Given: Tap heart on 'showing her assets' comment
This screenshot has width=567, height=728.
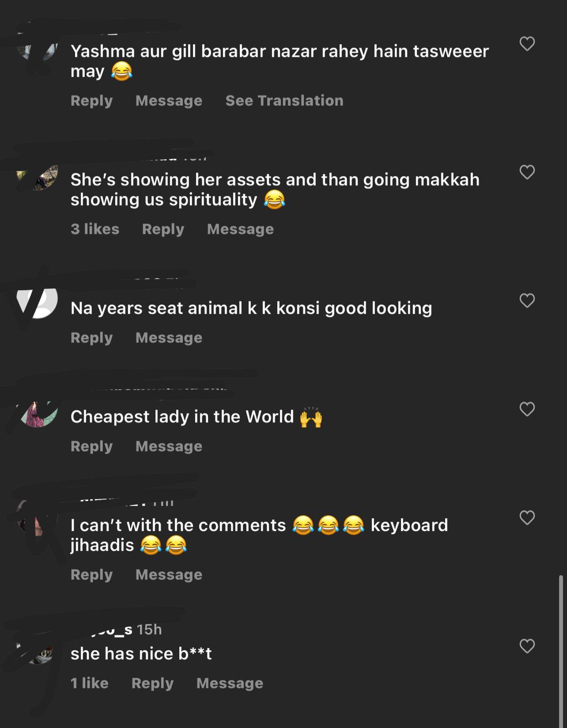Looking at the screenshot, I should click(527, 172).
